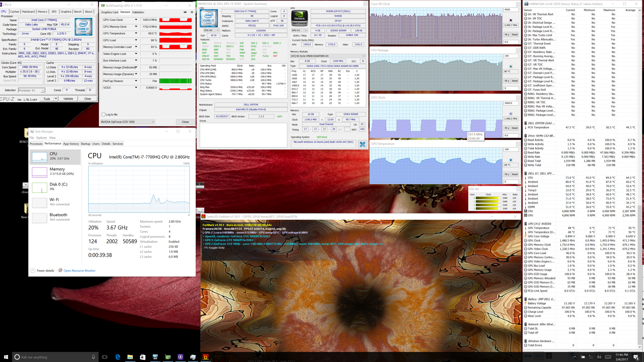Enable the Log to file checkbox

[104, 115]
